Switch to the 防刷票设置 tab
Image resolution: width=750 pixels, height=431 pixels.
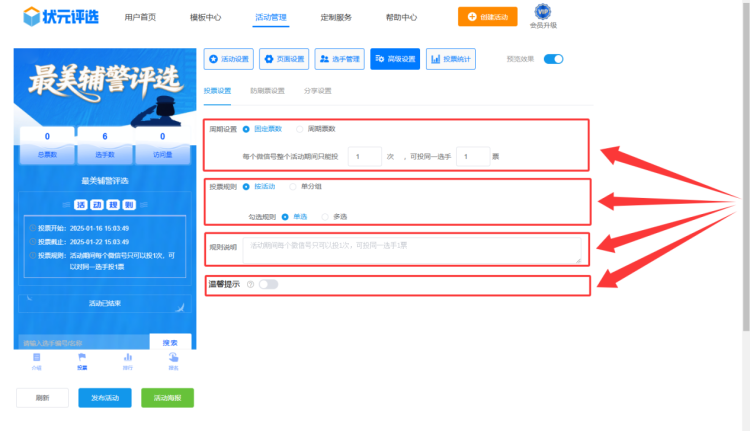pos(267,91)
